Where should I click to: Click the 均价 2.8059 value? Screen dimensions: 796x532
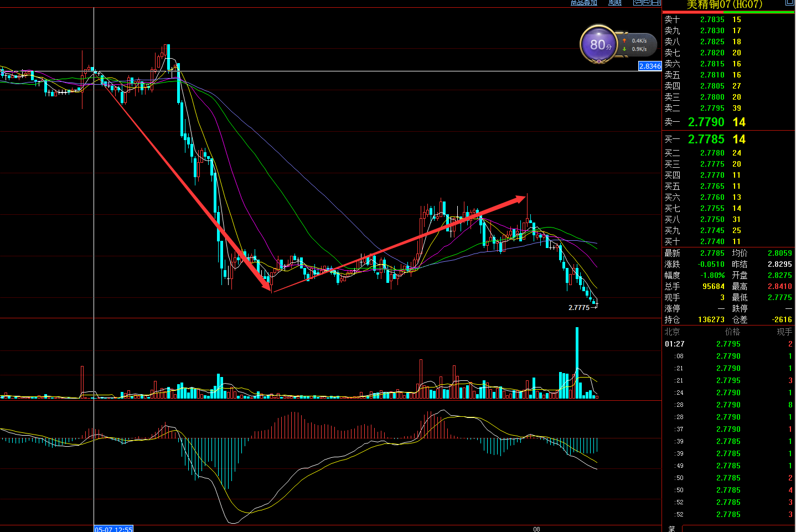pyautogui.click(x=779, y=253)
